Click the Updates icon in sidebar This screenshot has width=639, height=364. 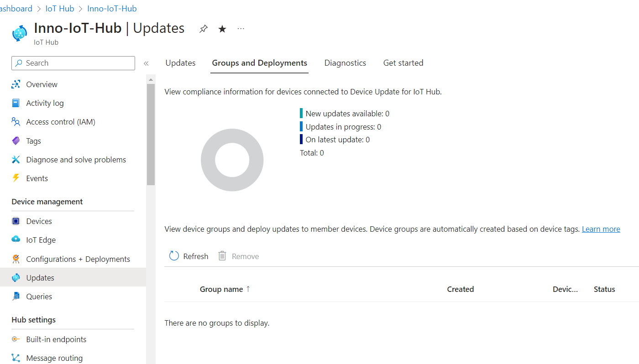tap(16, 278)
